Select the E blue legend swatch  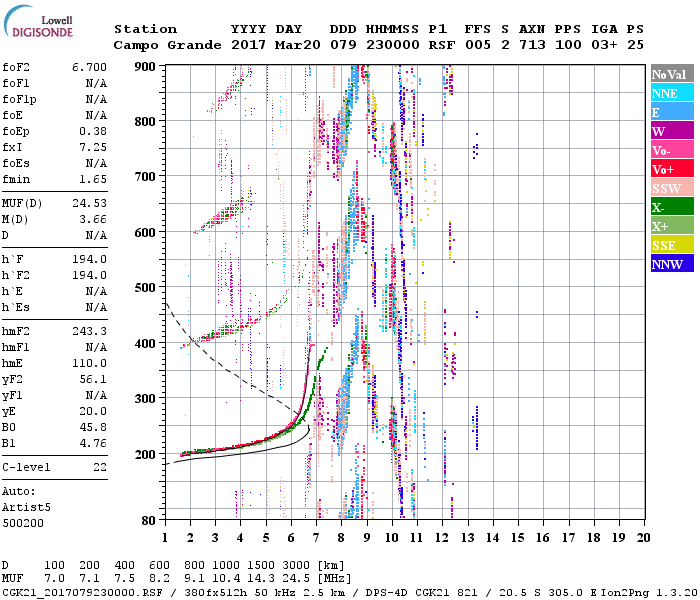pyautogui.click(x=672, y=112)
